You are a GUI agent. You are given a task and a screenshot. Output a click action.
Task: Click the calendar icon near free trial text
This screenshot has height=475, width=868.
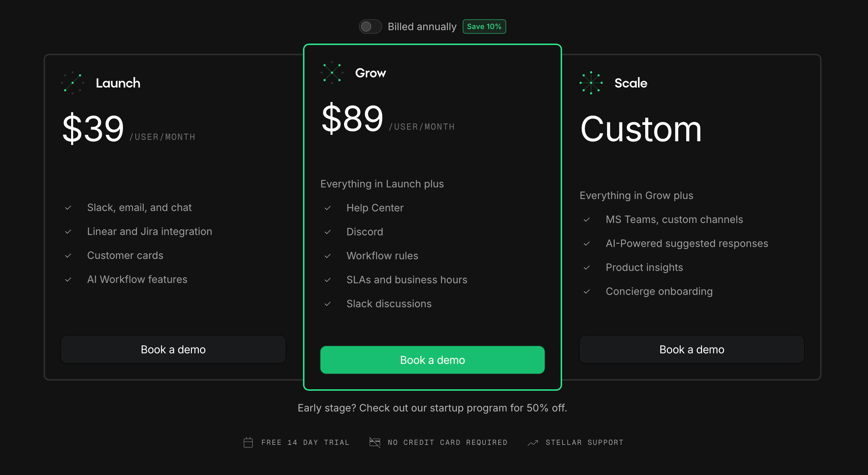[248, 442]
